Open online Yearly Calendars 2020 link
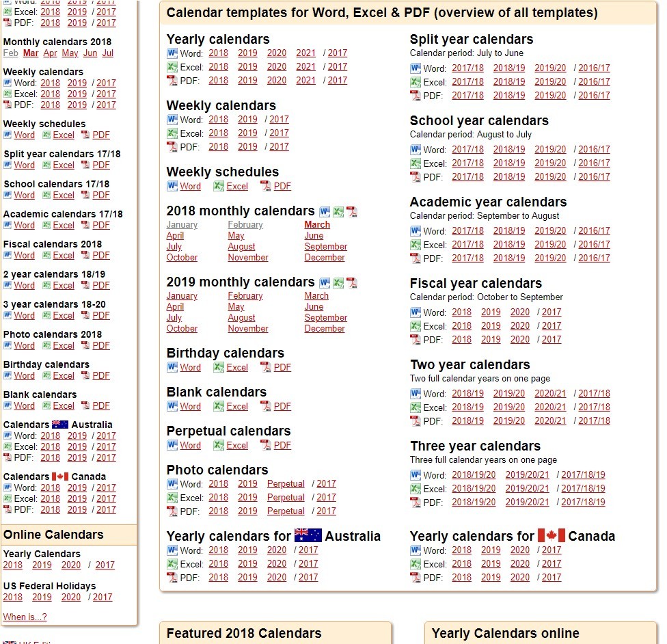 click(x=70, y=565)
